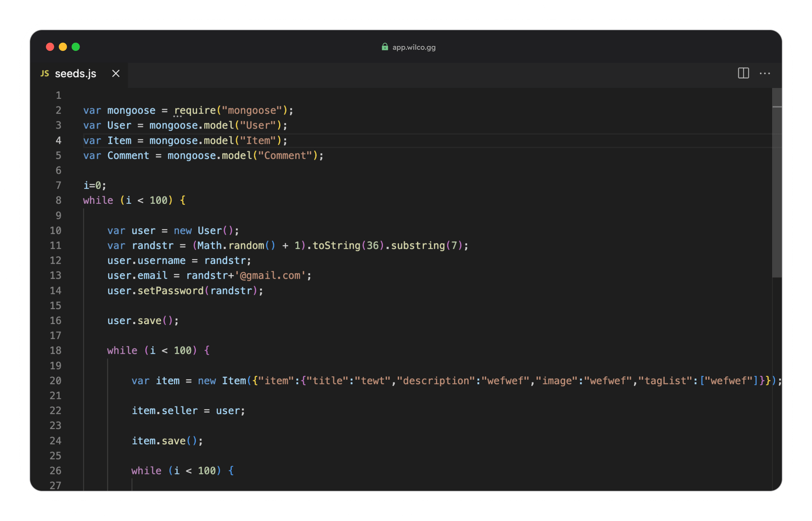This screenshot has width=812, height=521.
Task: Select the seeds.js tab
Action: tap(75, 73)
